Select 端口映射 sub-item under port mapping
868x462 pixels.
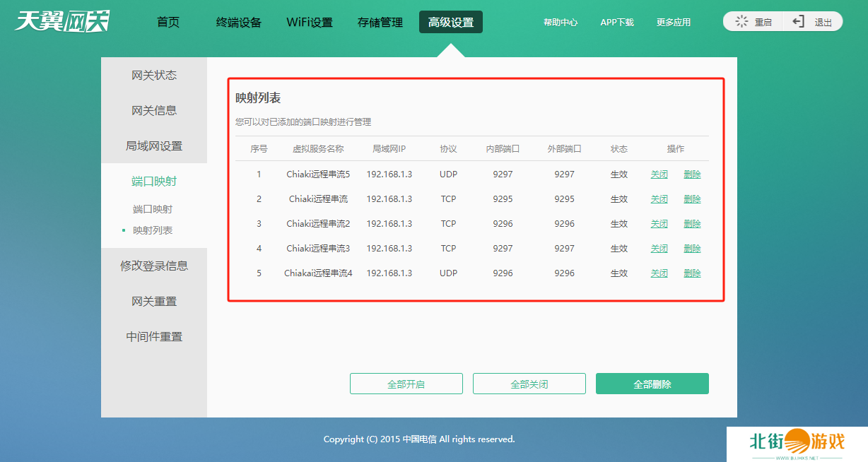153,209
